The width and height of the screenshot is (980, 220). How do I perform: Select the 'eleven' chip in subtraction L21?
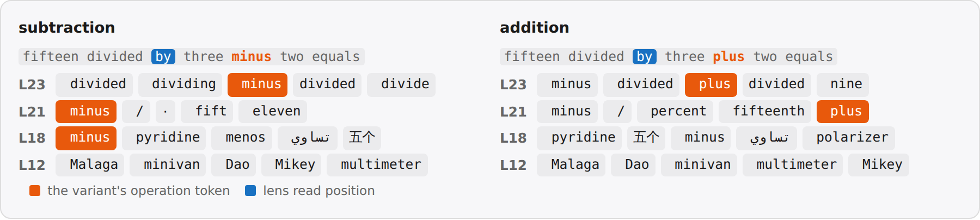coord(273,112)
